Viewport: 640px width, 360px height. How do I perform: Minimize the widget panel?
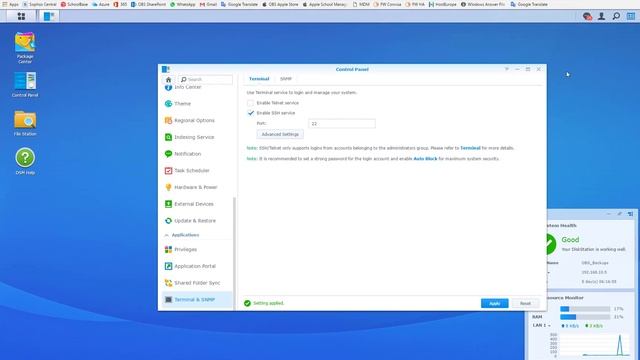(609, 214)
